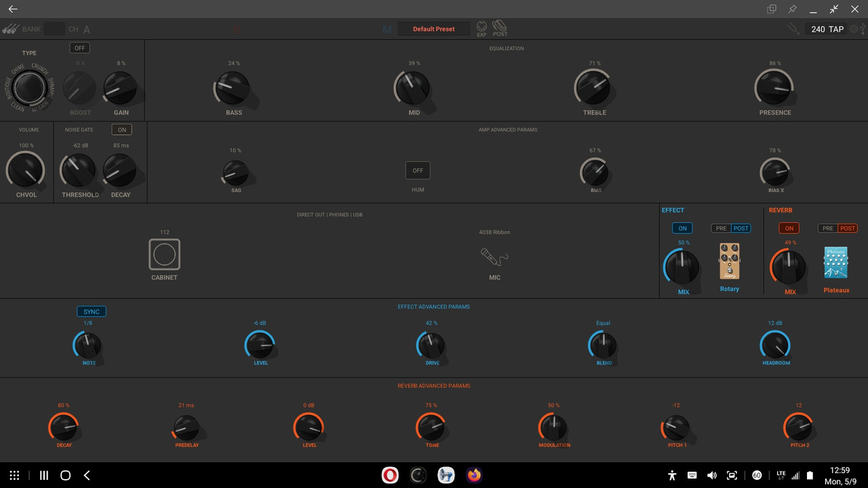Click the back arrow button
Screen dimensions: 868x488
(13, 9)
